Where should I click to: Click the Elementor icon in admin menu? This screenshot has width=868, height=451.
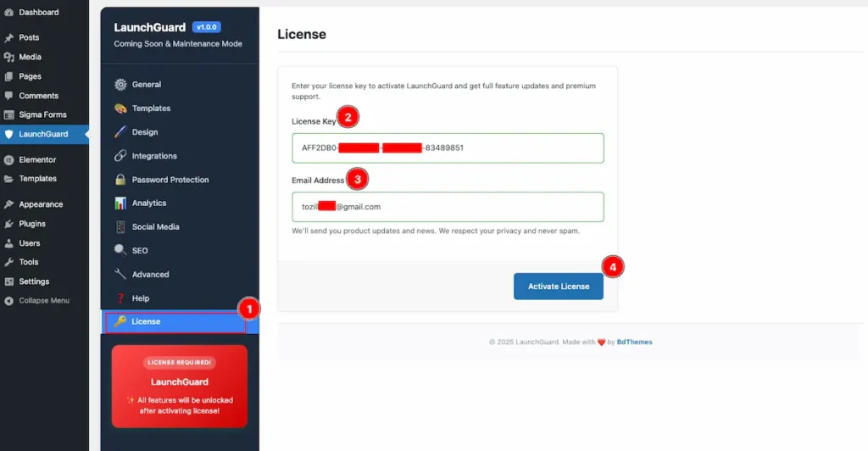(8, 160)
